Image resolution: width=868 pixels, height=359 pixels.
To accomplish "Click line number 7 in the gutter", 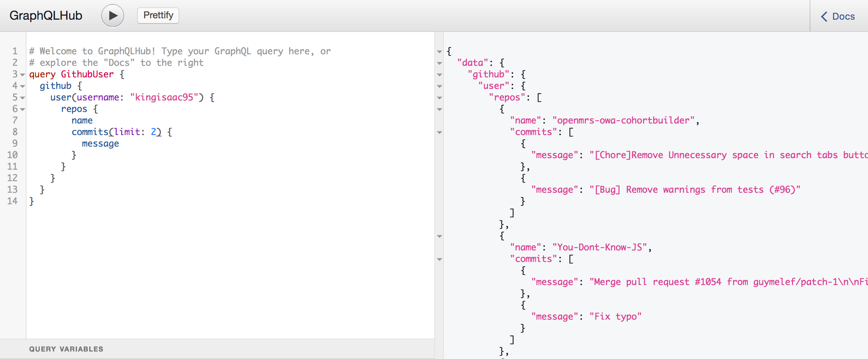I will coord(15,120).
